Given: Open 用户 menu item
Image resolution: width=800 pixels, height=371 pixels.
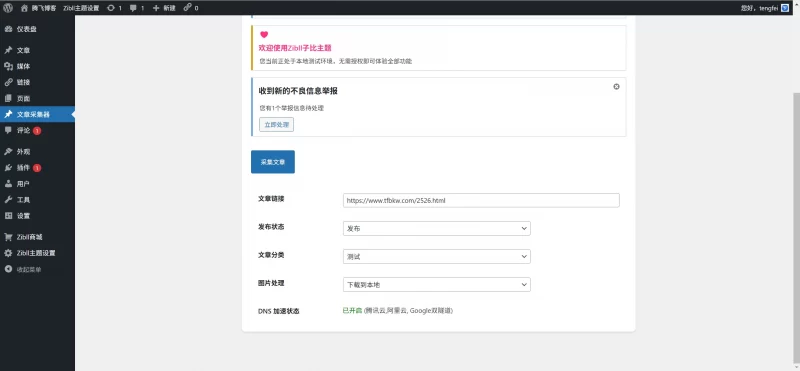Looking at the screenshot, I should click(x=37, y=184).
